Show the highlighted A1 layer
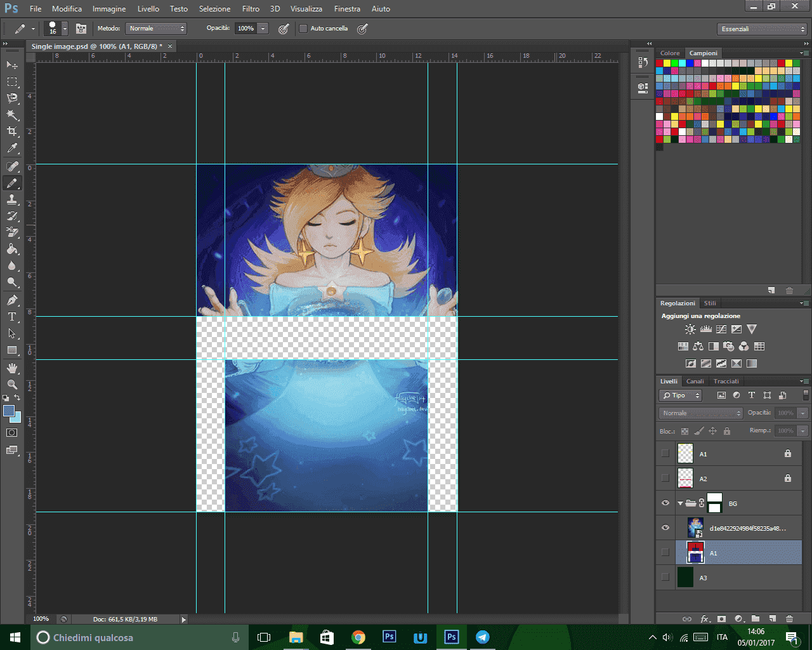 (665, 553)
